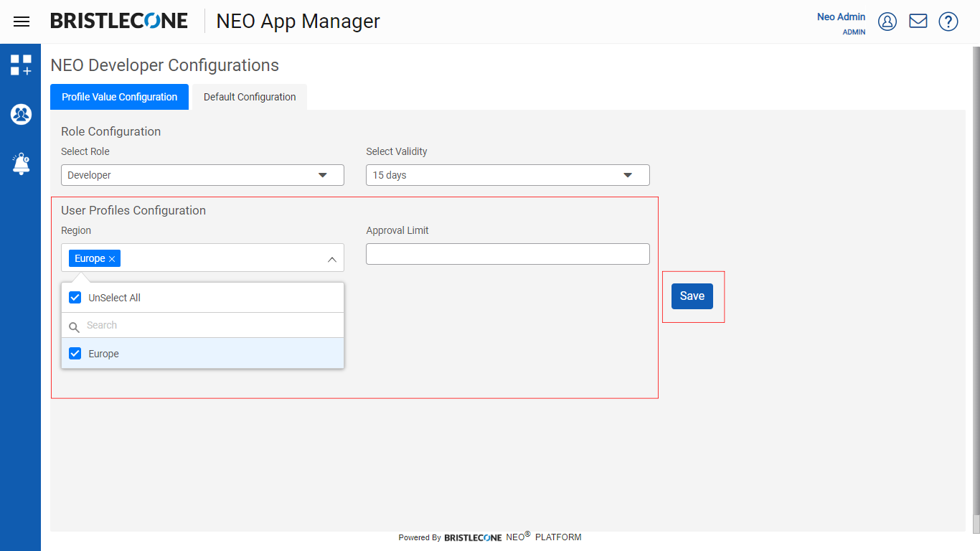
Task: Toggle the UnSelect All checkbox
Action: (75, 297)
